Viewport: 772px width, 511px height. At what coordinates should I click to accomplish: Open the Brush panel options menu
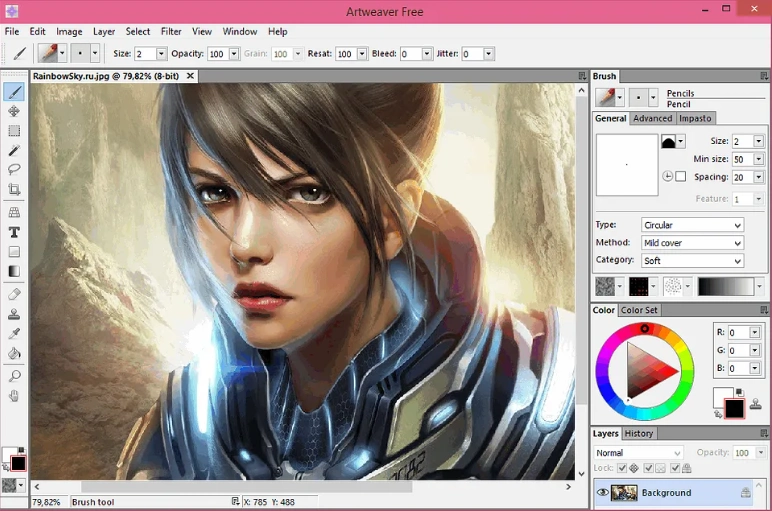pos(764,76)
